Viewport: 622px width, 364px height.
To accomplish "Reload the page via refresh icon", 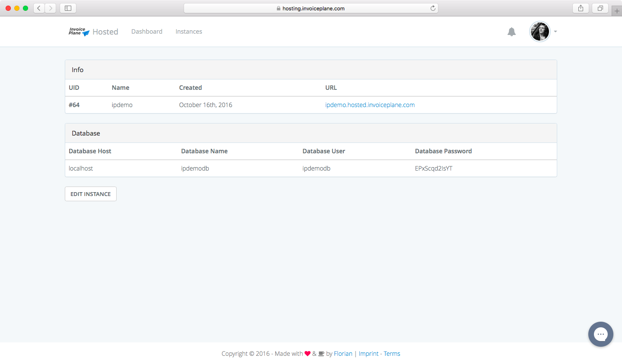I will click(x=433, y=8).
